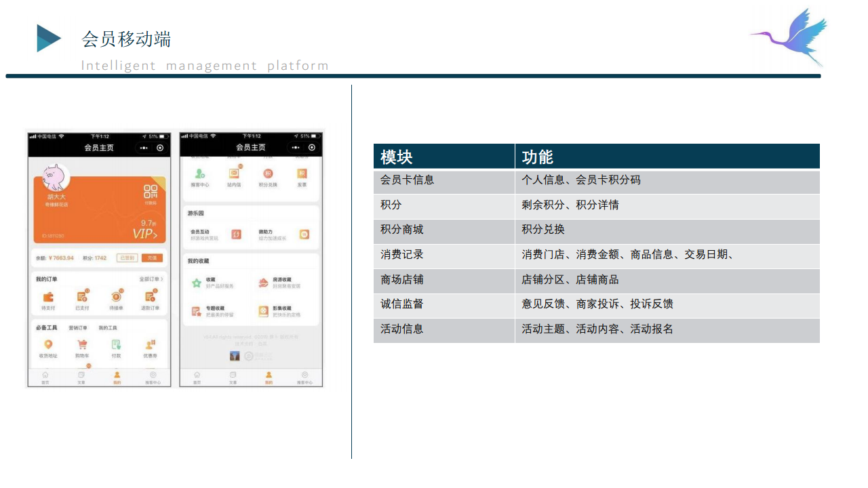Select 我的 tab on the 我的收藏 phone
This screenshot has width=868, height=488.
pyautogui.click(x=269, y=378)
